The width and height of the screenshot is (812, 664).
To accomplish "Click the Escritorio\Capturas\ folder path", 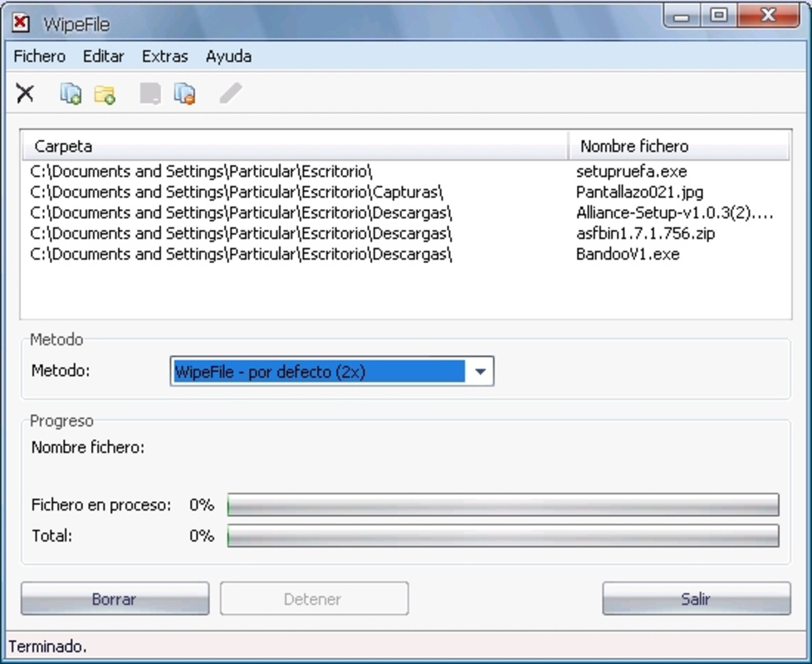I will [x=237, y=192].
